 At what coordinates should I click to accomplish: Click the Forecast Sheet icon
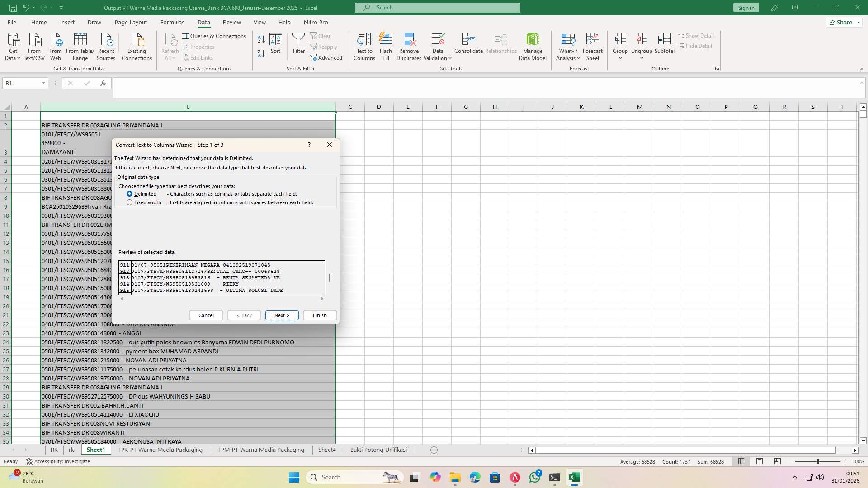click(592, 45)
